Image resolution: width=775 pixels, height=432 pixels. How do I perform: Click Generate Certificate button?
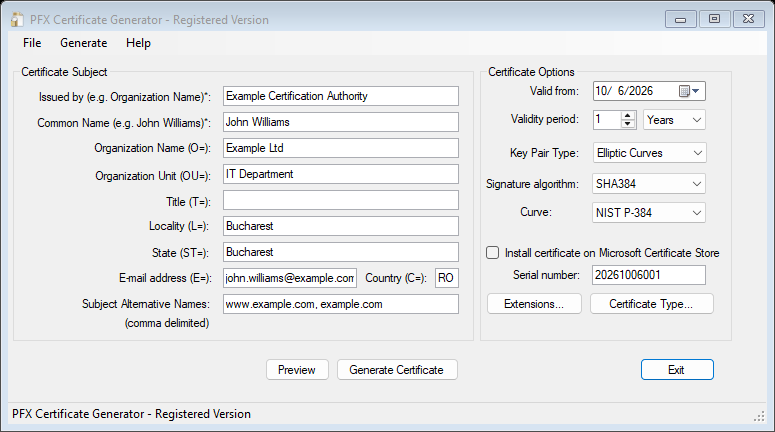pyautogui.click(x=397, y=370)
